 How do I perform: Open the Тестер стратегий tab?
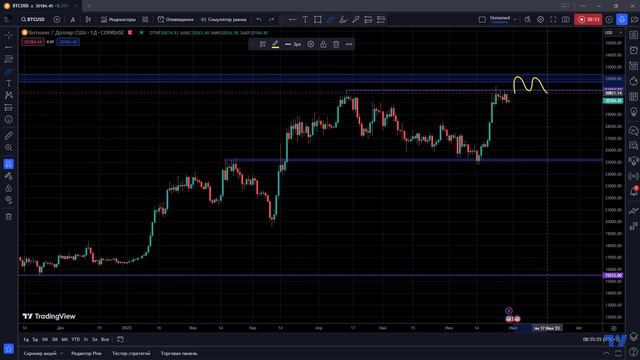point(131,353)
